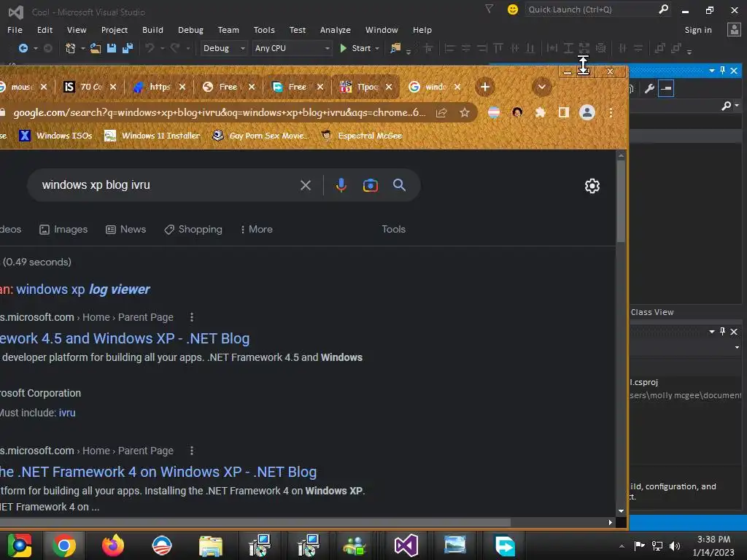Open Google quick settings gear icon

point(592,186)
